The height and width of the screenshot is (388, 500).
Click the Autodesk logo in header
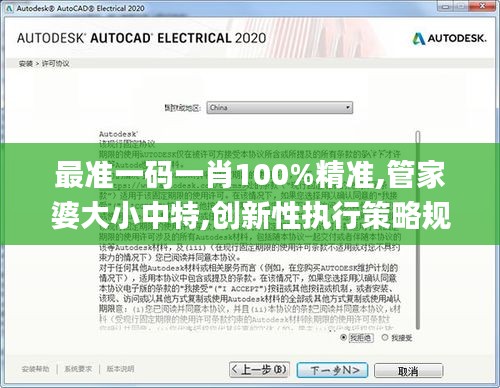[x=449, y=38]
